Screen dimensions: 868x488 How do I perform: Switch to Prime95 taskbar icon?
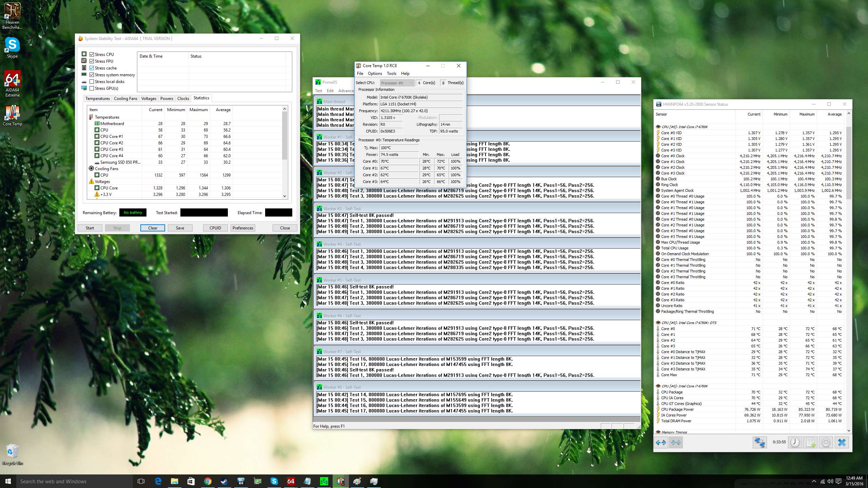(x=324, y=481)
